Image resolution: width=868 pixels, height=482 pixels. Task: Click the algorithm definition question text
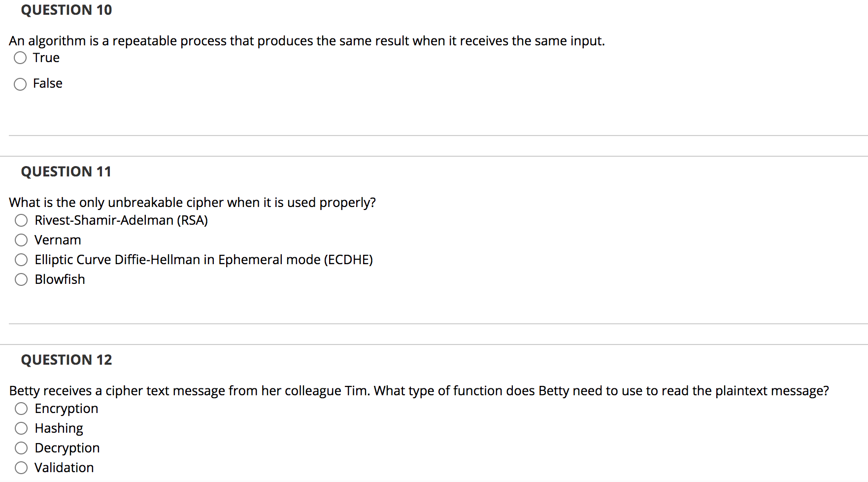pyautogui.click(x=307, y=41)
